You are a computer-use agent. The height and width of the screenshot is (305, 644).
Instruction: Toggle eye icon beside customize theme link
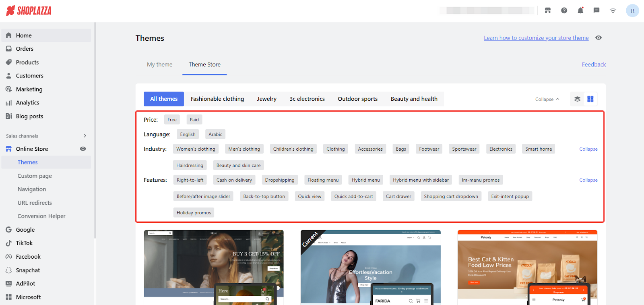[x=599, y=38]
